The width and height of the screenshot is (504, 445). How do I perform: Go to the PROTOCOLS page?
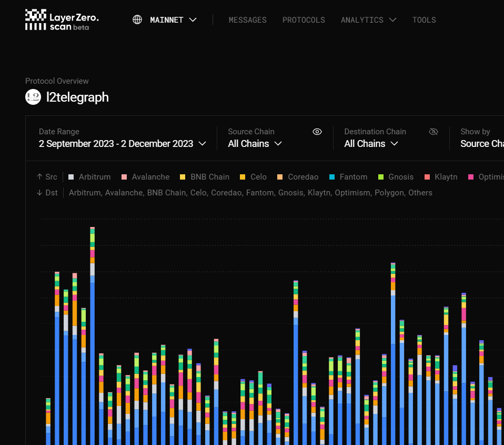(304, 20)
